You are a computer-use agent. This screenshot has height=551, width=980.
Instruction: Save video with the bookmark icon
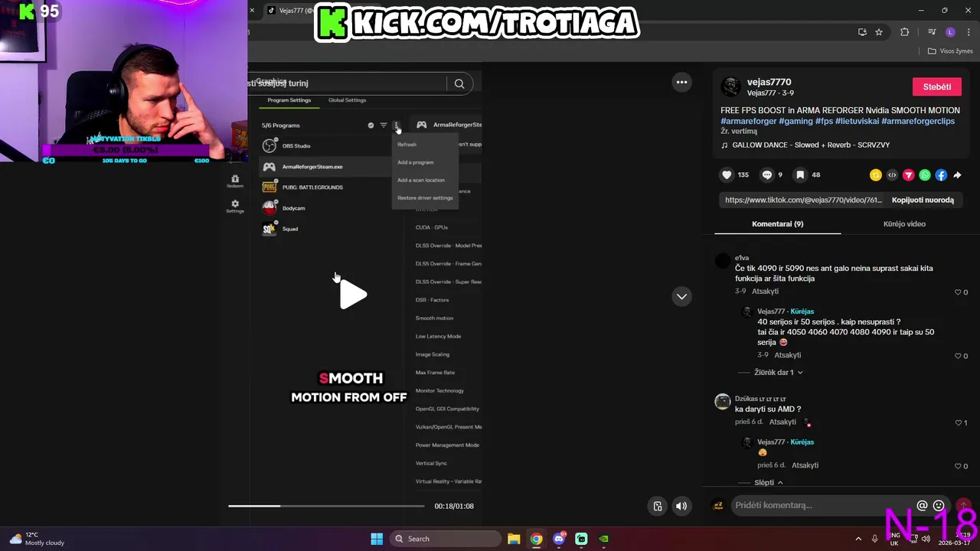point(800,175)
